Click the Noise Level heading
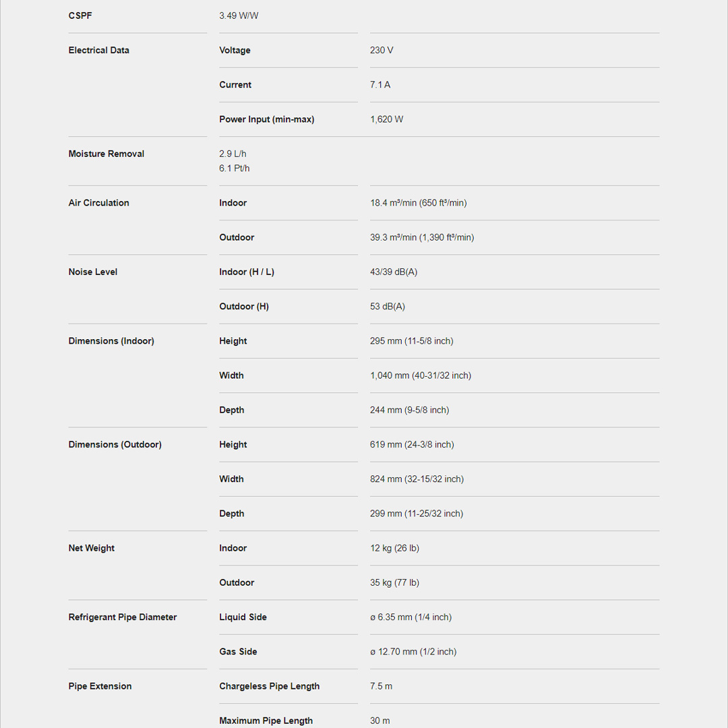The width and height of the screenshot is (728, 728). (92, 272)
